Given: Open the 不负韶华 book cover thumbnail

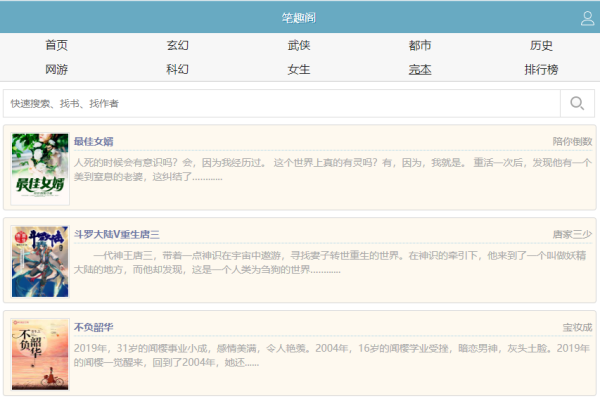Looking at the screenshot, I should [40, 355].
